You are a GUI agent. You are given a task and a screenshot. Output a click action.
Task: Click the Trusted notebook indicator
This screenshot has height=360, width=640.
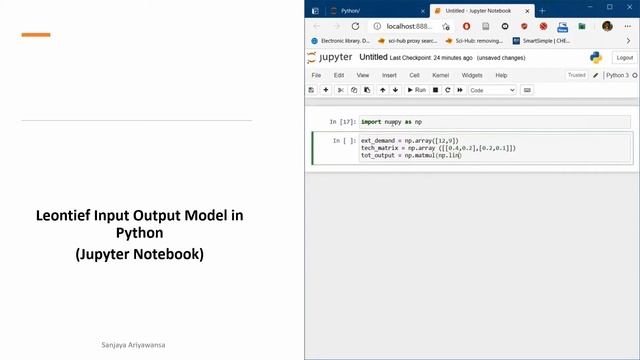[577, 75]
